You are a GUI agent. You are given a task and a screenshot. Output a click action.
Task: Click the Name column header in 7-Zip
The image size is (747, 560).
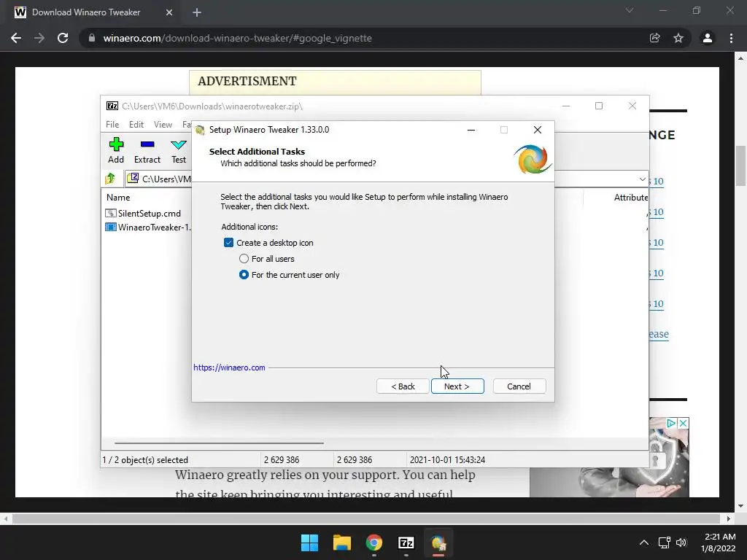point(118,197)
